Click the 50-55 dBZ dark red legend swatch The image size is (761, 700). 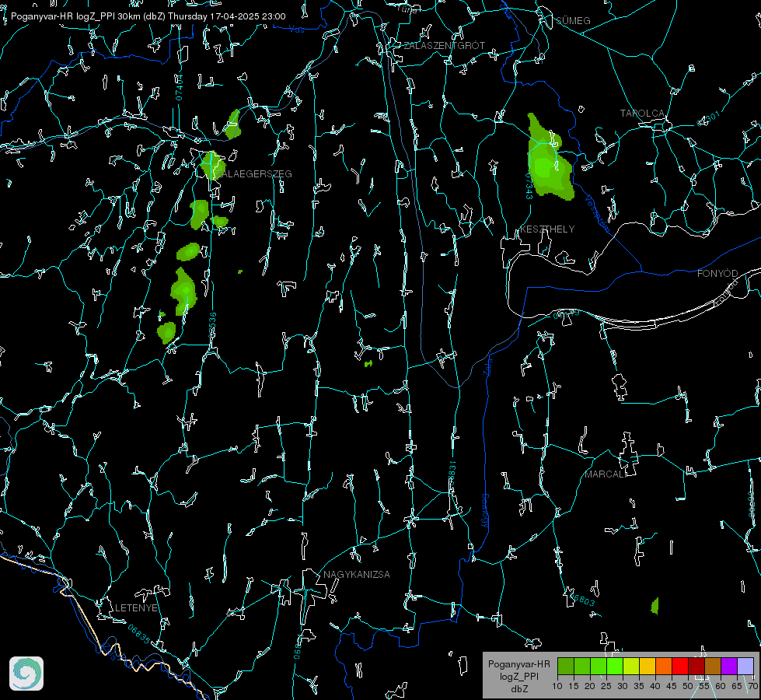pos(696,666)
